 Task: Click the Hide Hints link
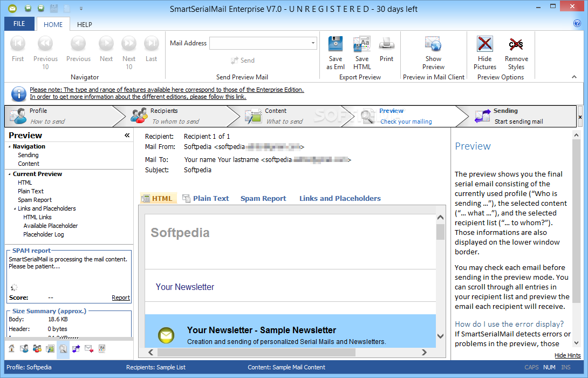pos(568,355)
